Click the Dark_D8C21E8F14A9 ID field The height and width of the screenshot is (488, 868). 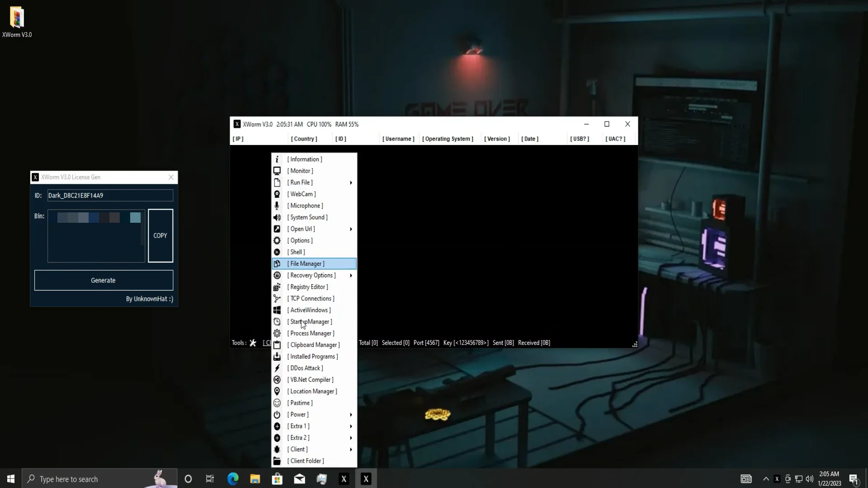click(109, 195)
